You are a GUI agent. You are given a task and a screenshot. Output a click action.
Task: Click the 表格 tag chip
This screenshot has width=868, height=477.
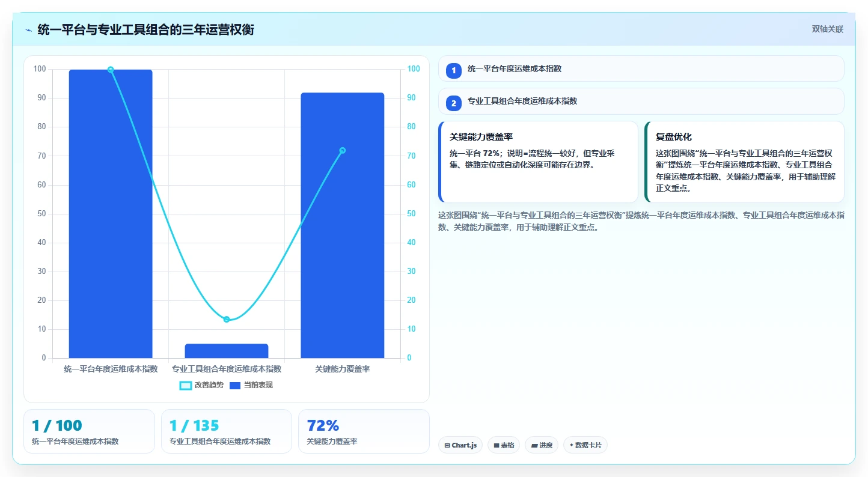click(x=504, y=445)
